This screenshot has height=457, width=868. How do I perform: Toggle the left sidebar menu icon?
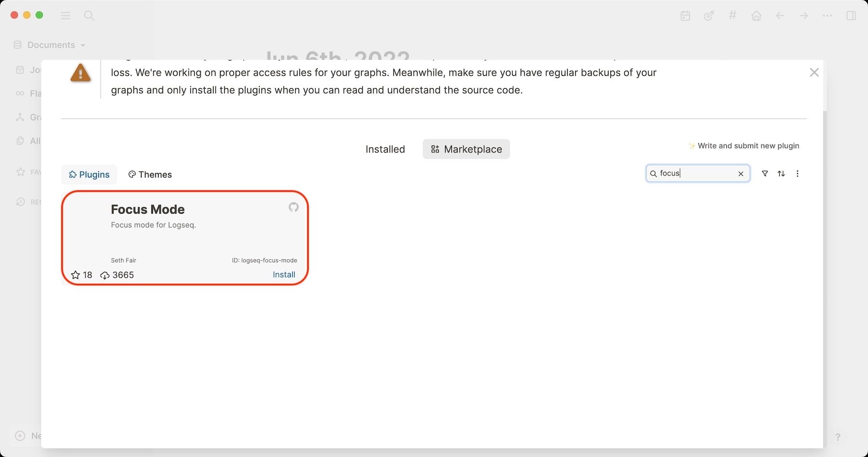coord(66,15)
